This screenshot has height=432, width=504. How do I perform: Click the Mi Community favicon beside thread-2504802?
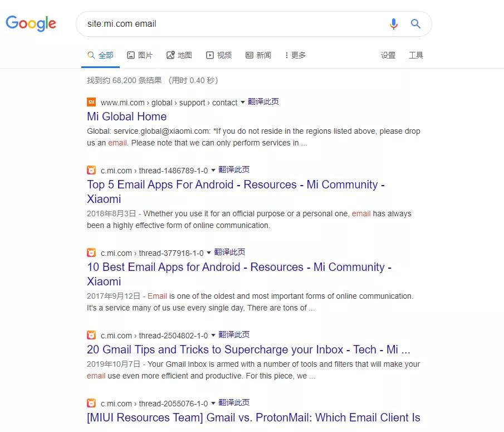coord(91,335)
